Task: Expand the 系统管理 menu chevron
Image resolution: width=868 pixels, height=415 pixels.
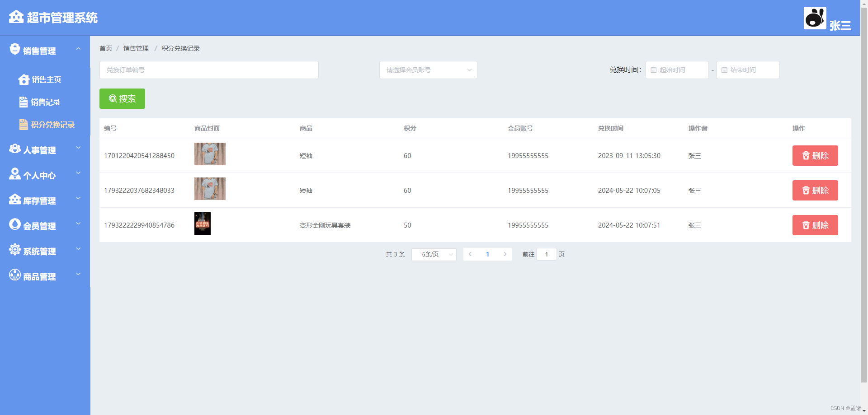Action: coord(78,249)
